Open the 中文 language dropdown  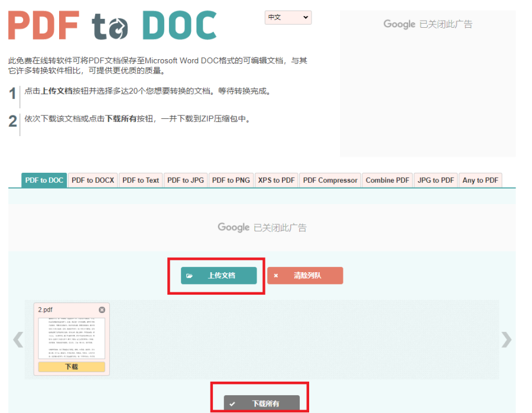pyautogui.click(x=288, y=17)
